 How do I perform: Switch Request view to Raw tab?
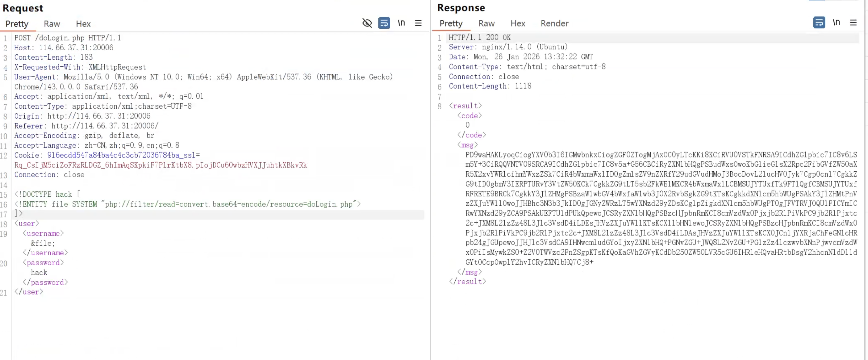pyautogui.click(x=52, y=24)
